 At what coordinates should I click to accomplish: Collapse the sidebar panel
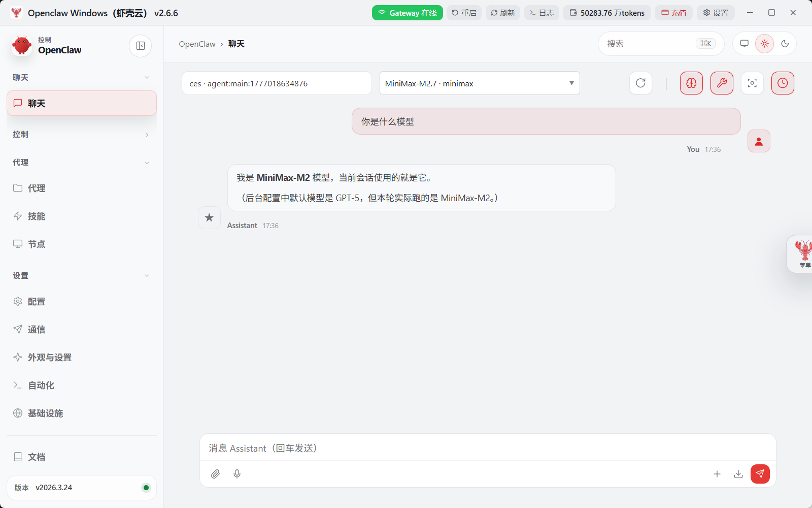141,46
